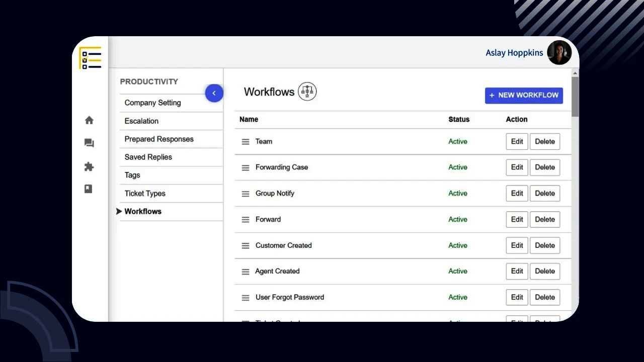Click the drag handle for Agent Created
Image resolution: width=644 pixels, height=362 pixels.
pyautogui.click(x=246, y=271)
